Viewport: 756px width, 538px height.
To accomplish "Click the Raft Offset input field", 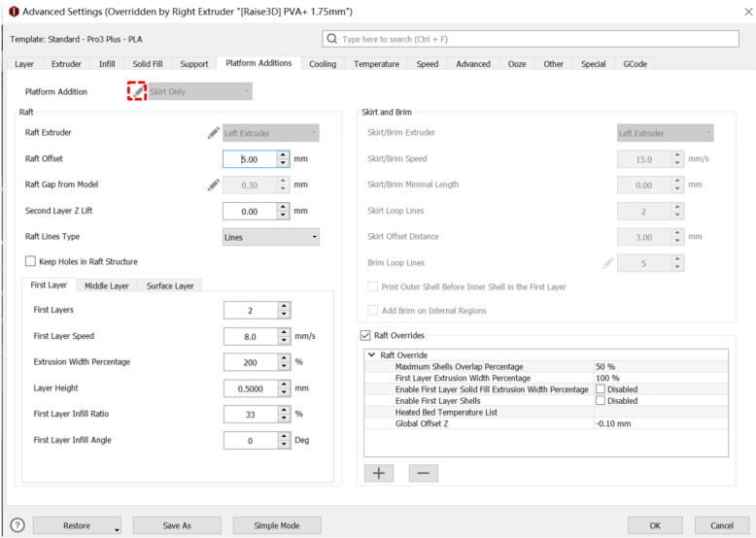I will (x=249, y=159).
